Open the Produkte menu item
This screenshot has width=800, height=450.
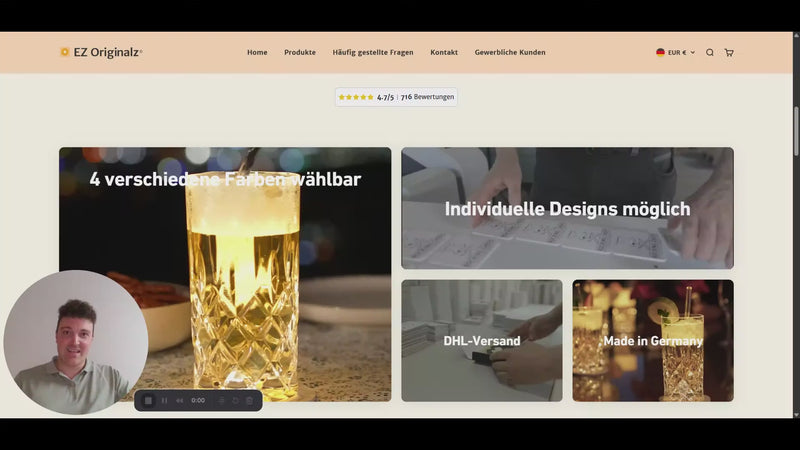tap(300, 52)
